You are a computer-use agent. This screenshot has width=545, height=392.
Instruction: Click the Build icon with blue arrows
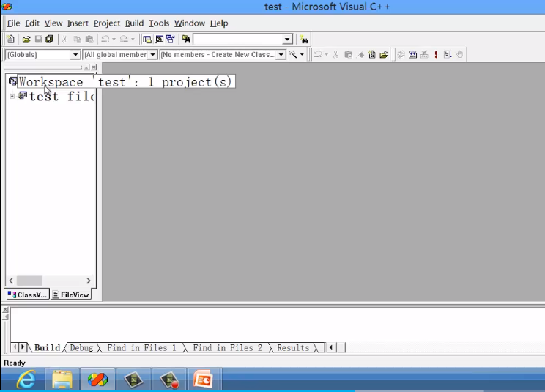tap(412, 54)
